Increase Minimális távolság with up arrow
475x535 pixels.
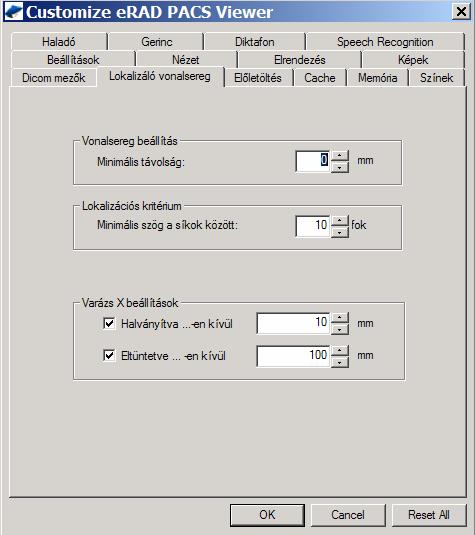(x=340, y=156)
